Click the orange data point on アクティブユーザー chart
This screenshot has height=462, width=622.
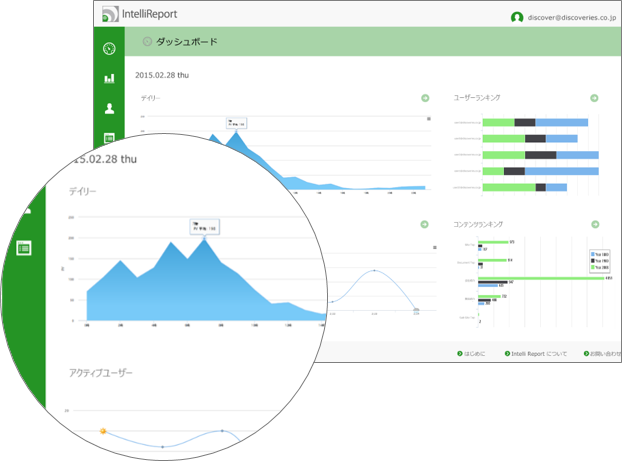[103, 431]
